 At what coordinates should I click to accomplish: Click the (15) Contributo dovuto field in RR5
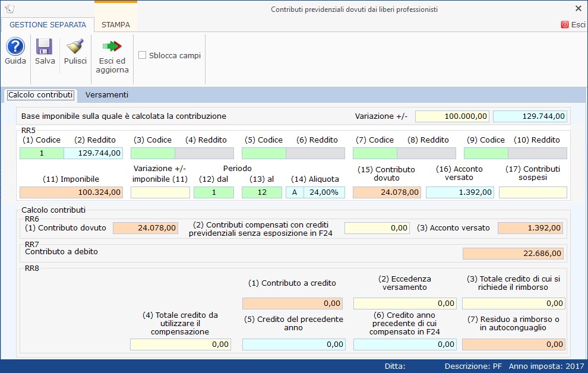coord(387,192)
